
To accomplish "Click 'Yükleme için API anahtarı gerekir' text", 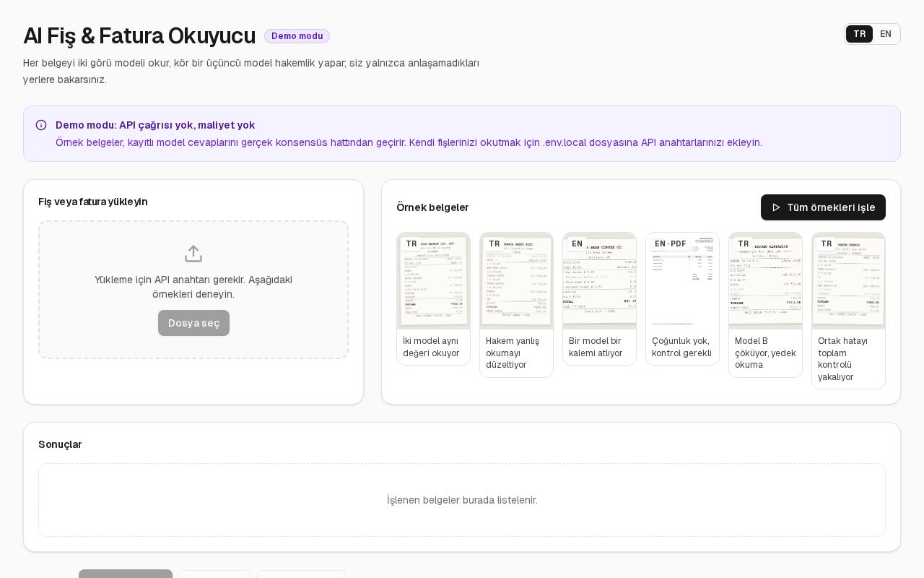I will tap(193, 287).
